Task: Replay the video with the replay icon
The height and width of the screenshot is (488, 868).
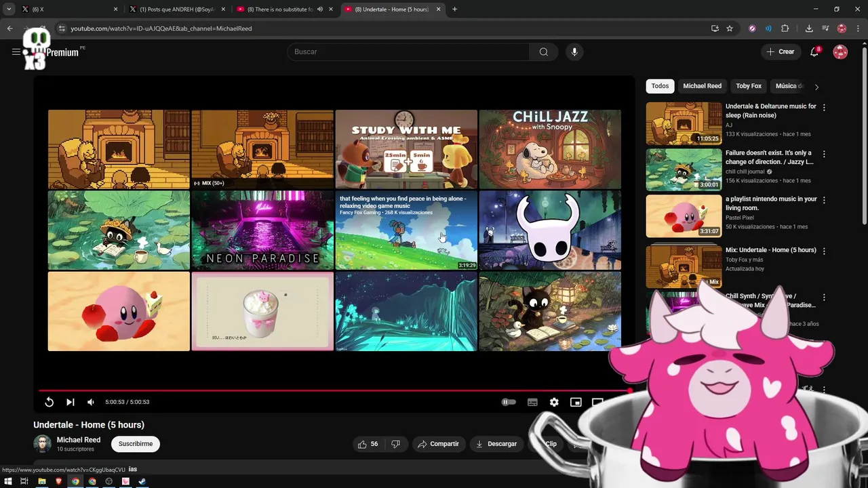Action: pyautogui.click(x=49, y=402)
